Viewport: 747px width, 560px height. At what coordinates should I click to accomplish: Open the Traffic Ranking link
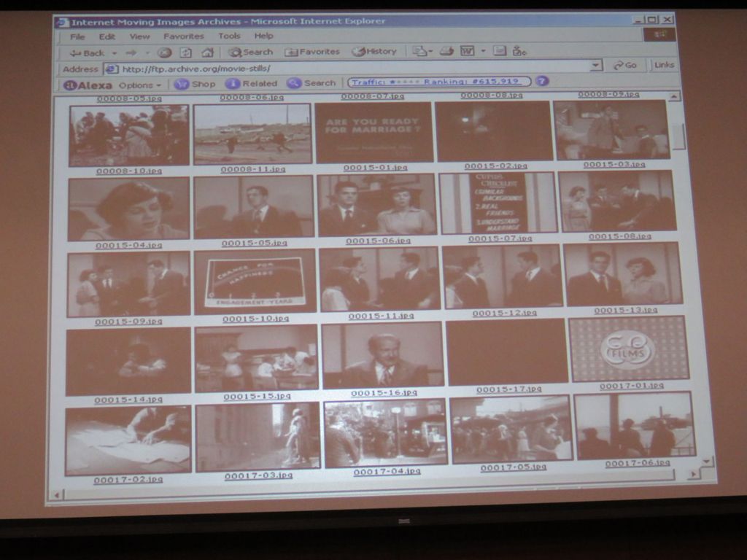[438, 82]
